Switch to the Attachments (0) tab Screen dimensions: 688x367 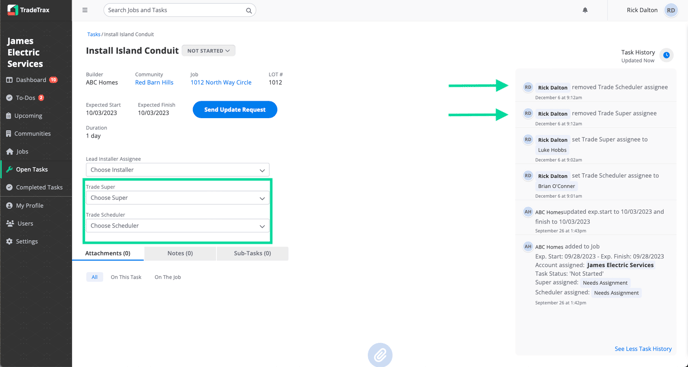(108, 253)
